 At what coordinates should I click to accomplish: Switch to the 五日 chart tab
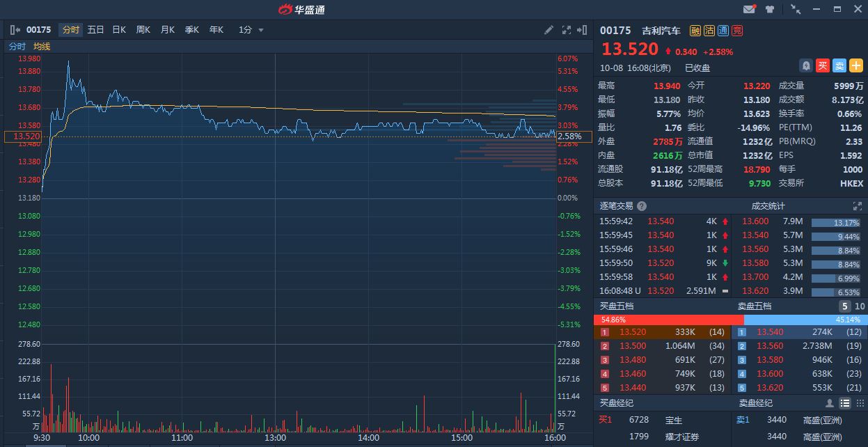pyautogui.click(x=95, y=30)
